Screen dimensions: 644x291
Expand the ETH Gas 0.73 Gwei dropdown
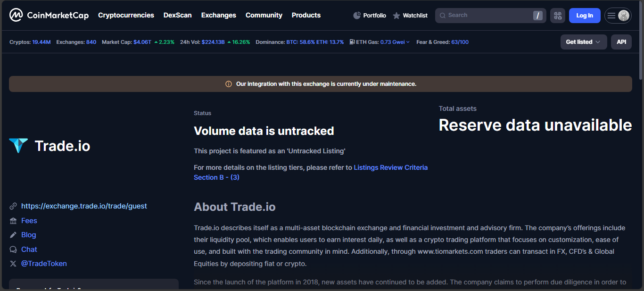[395, 42]
